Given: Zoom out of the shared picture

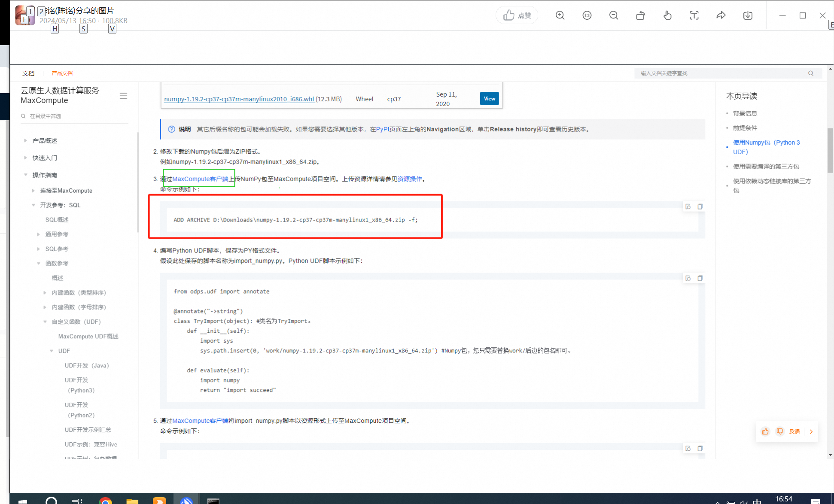Looking at the screenshot, I should click(x=614, y=15).
